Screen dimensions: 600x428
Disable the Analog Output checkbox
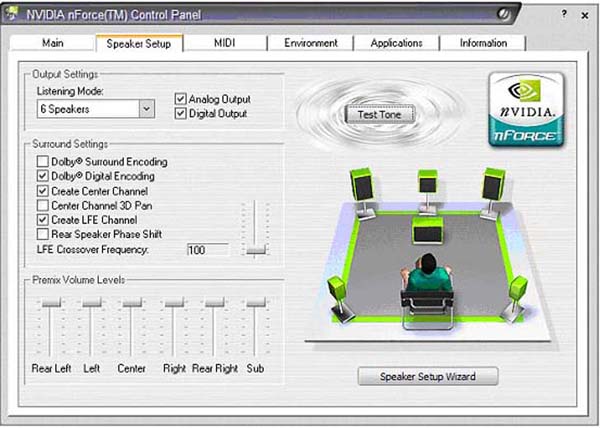[x=180, y=99]
